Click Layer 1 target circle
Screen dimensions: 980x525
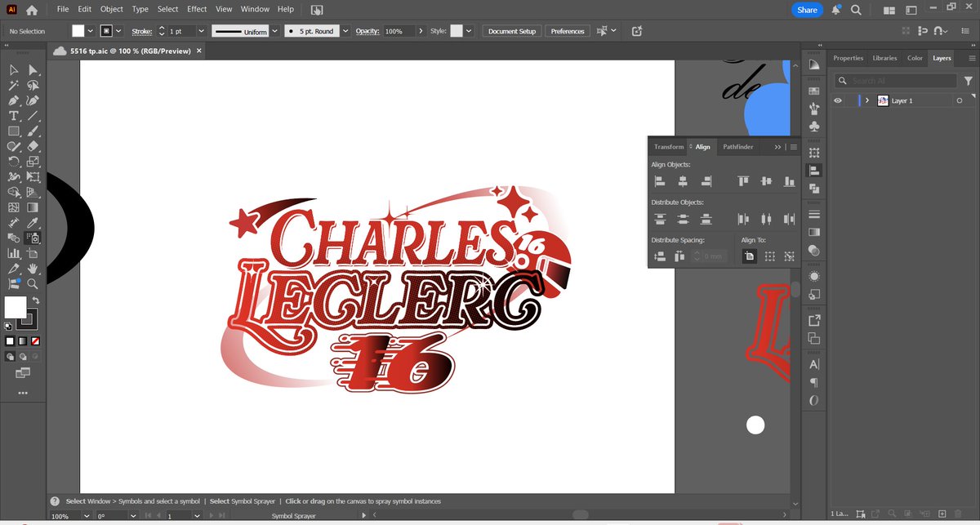coord(959,100)
